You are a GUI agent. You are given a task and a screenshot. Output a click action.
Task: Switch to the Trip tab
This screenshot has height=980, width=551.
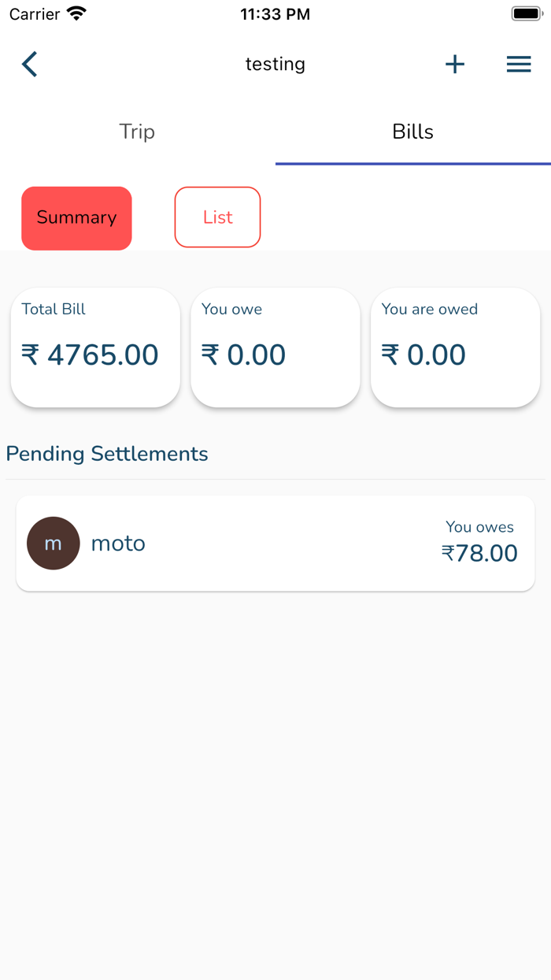tap(137, 132)
